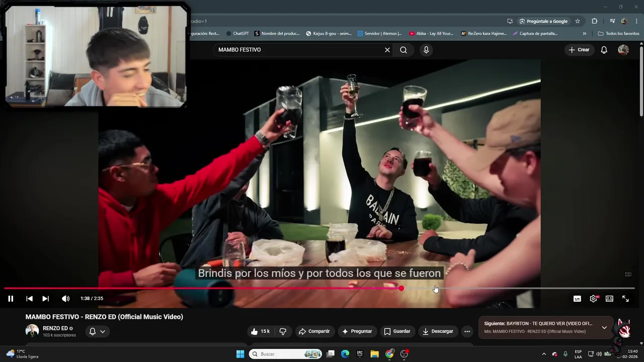Open YouTube notifications bell
The height and width of the screenshot is (362, 644).
tap(604, 50)
